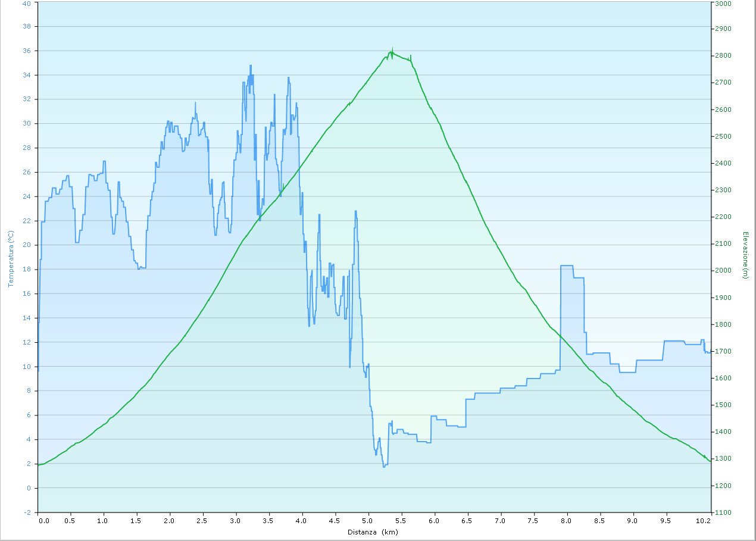Click the lowest dip of the blue temperature line
Viewport: 756px width, 541px height.
click(384, 466)
